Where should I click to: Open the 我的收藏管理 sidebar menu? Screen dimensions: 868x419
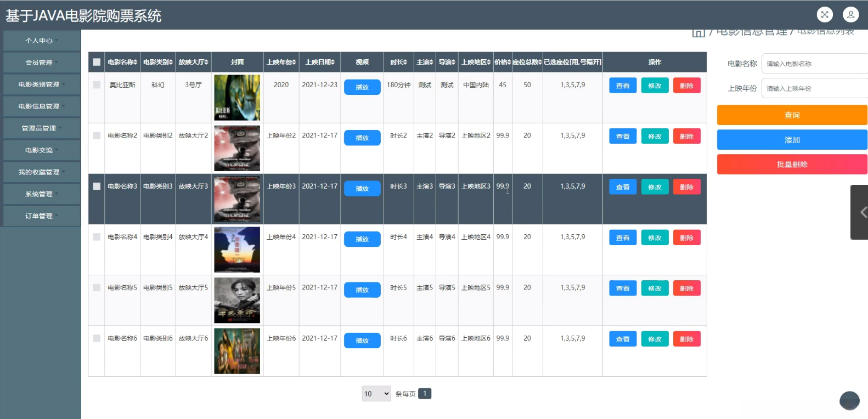(42, 172)
